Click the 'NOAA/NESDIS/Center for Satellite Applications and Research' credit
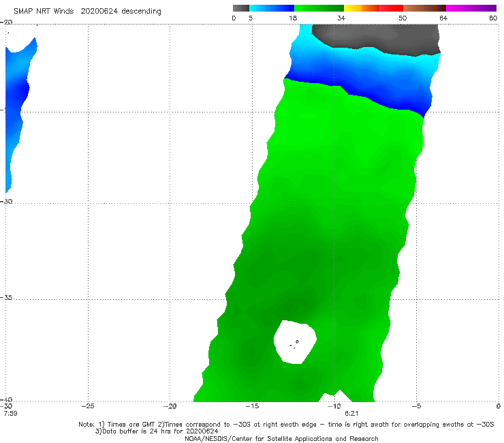The height and width of the screenshot is (443, 504). pos(281,439)
